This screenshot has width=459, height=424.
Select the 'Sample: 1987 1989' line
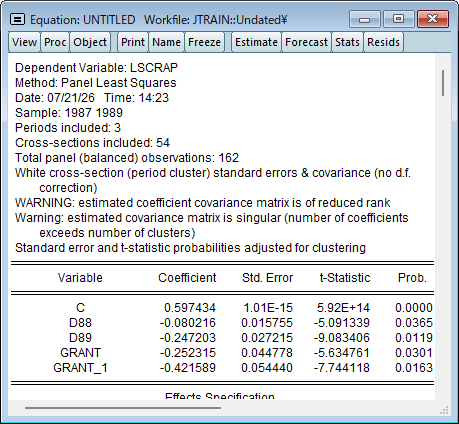(x=69, y=113)
